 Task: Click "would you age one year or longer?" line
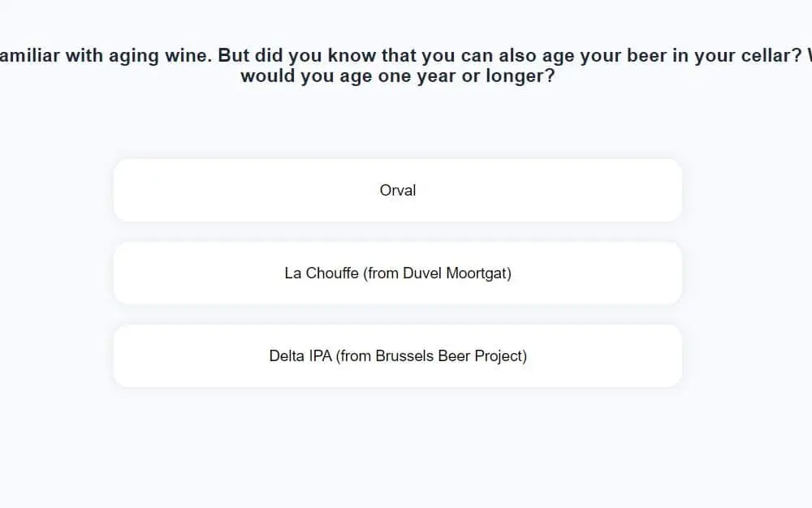(398, 78)
